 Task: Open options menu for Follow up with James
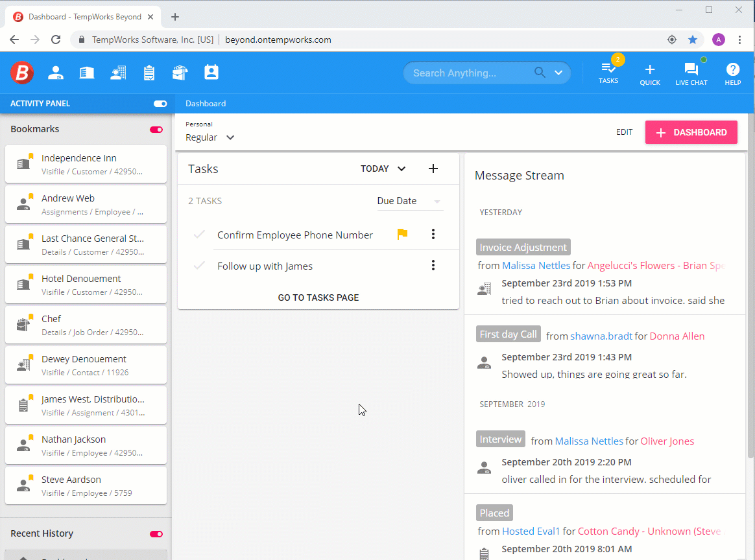point(433,266)
